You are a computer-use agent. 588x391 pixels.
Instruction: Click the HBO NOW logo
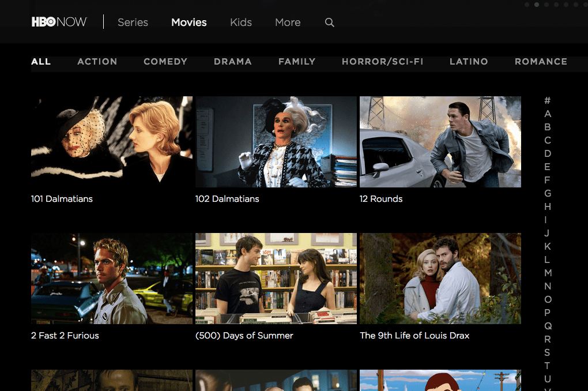pyautogui.click(x=59, y=21)
